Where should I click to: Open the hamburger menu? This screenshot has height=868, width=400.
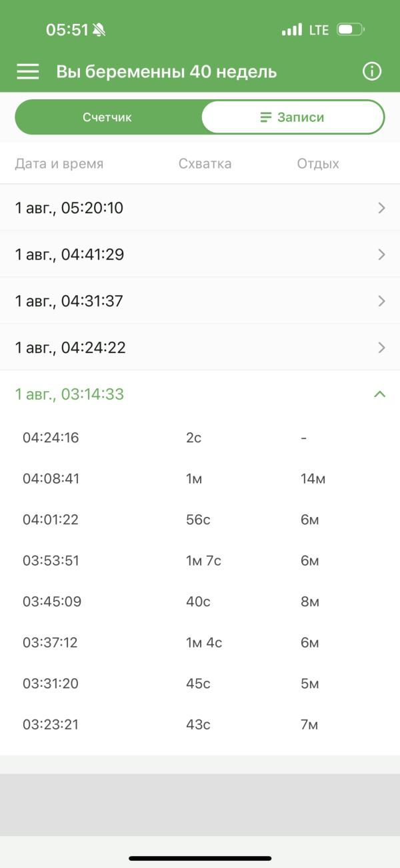[x=27, y=72]
